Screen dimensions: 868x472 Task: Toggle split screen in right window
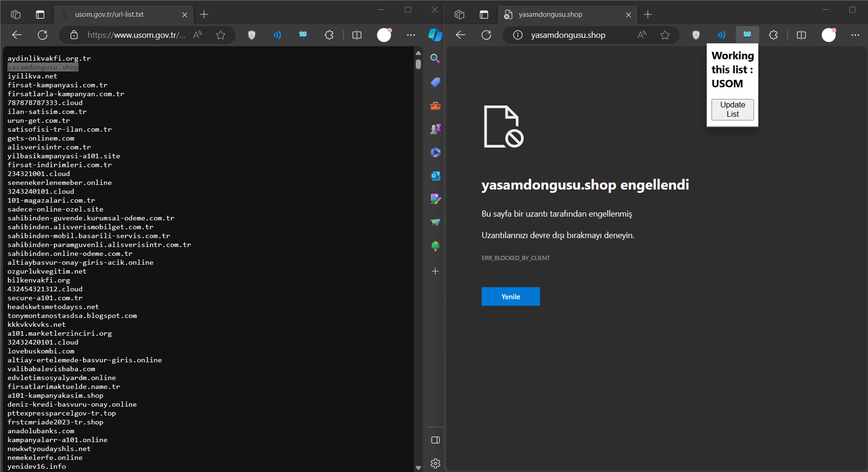click(x=801, y=35)
